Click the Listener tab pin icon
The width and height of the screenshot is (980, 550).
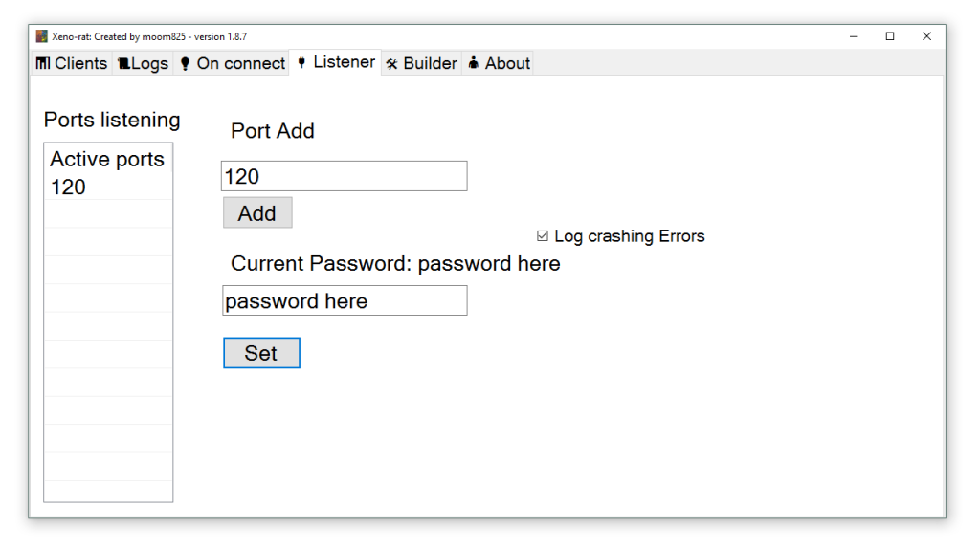pyautogui.click(x=301, y=63)
